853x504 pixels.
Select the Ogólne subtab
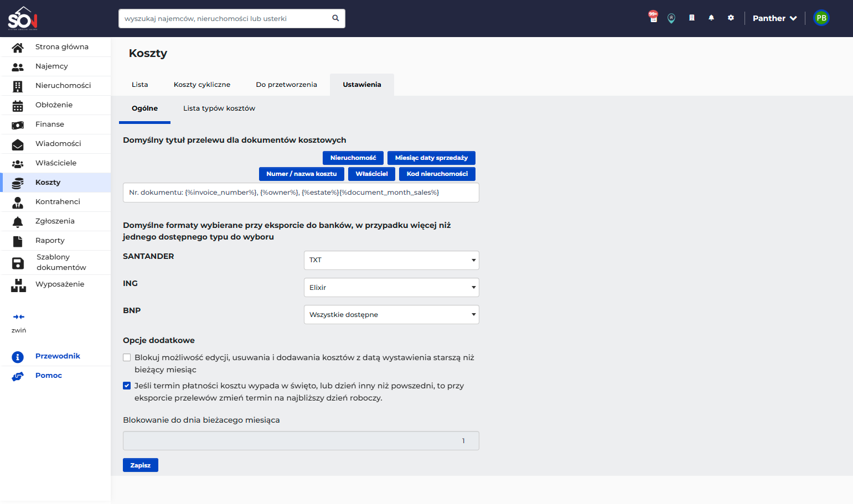point(145,108)
